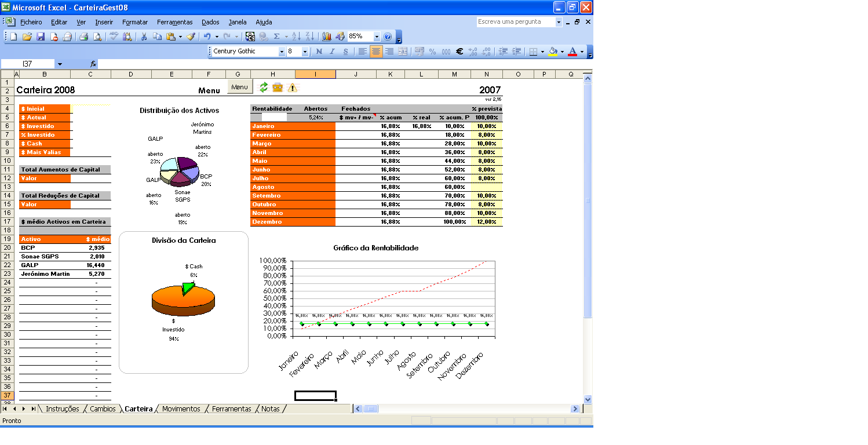
Task: Click the Menu button on the sheet
Action: [240, 87]
